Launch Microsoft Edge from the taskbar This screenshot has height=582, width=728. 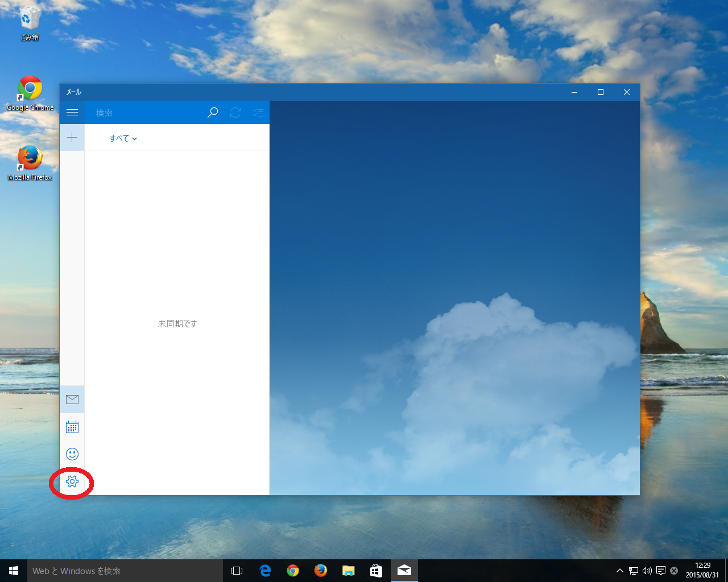[x=265, y=571]
